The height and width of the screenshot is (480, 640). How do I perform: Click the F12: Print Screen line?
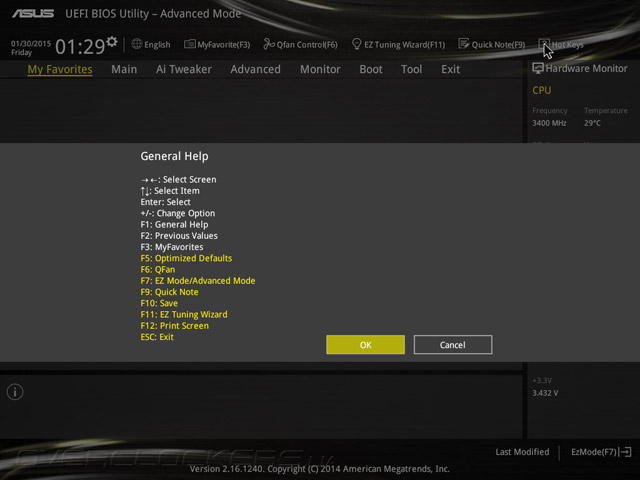(x=175, y=326)
